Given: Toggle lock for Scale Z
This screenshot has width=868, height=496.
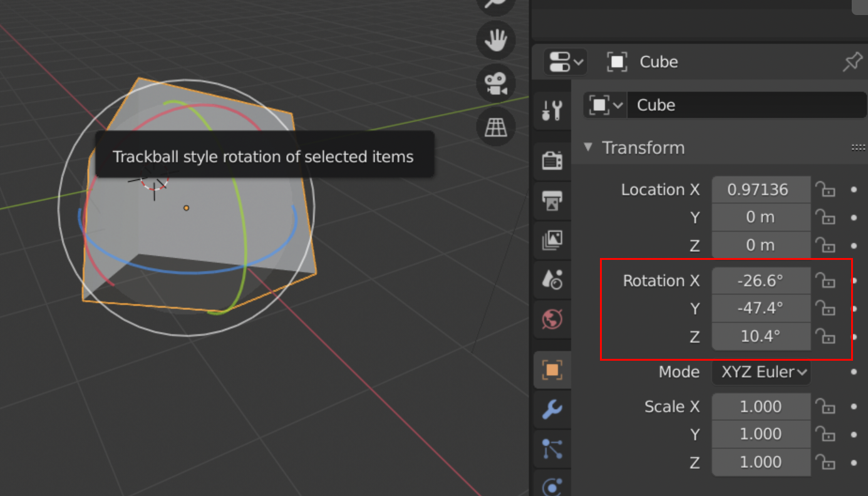Looking at the screenshot, I should (x=825, y=462).
